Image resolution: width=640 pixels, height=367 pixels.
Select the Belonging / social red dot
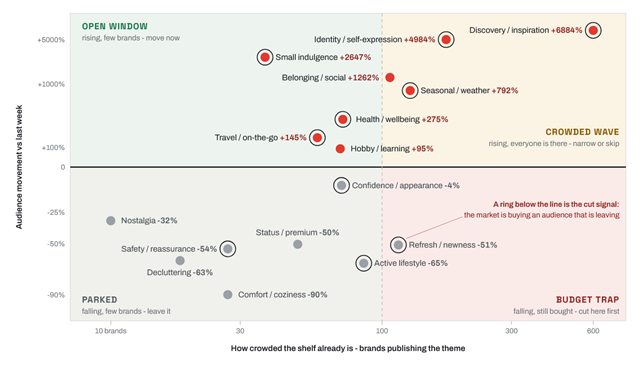click(x=390, y=78)
